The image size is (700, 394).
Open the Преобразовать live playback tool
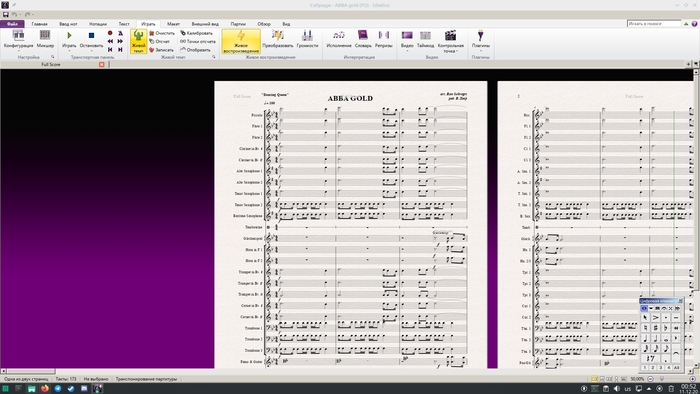(x=278, y=39)
